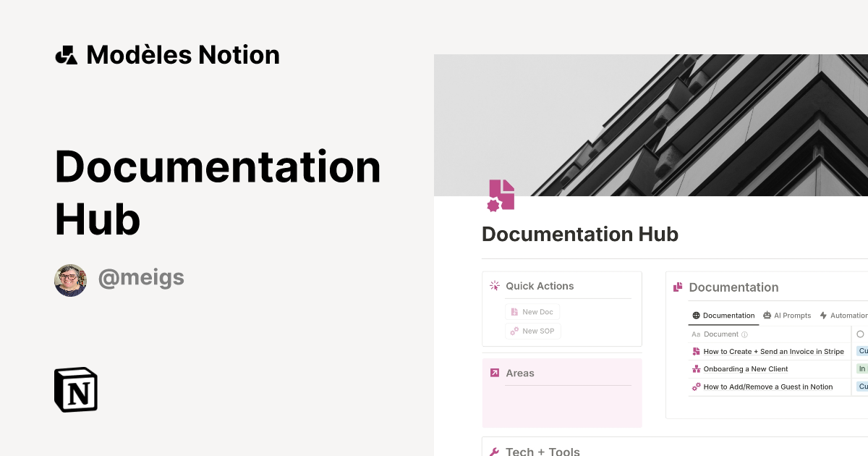The image size is (868, 456).
Task: Click the Documentation Hub pink page icon
Action: pos(501,194)
